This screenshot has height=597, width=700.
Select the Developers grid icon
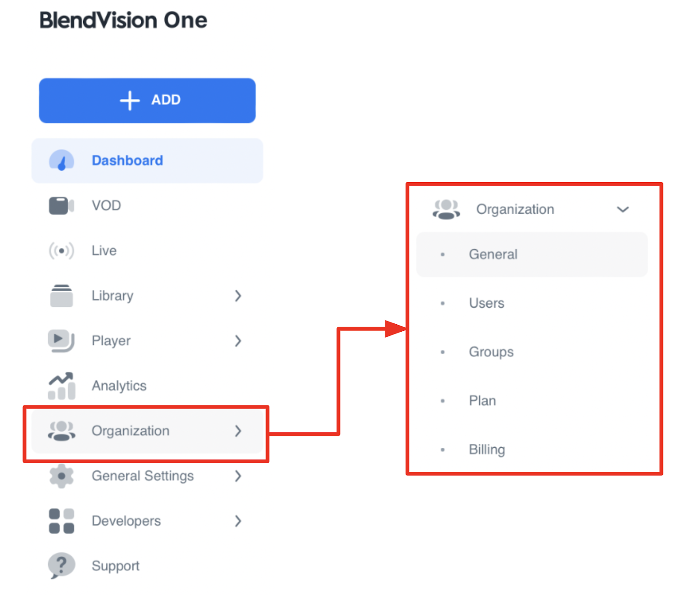coord(61,521)
